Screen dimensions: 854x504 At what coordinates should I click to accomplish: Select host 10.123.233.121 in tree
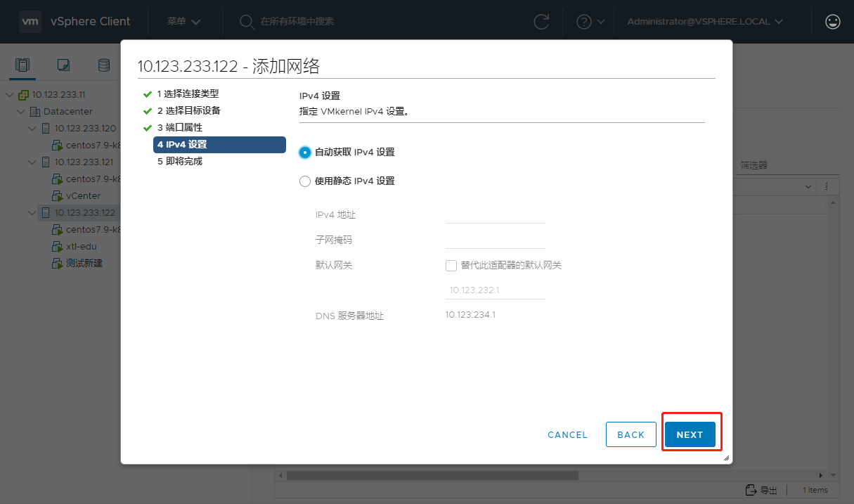click(84, 162)
